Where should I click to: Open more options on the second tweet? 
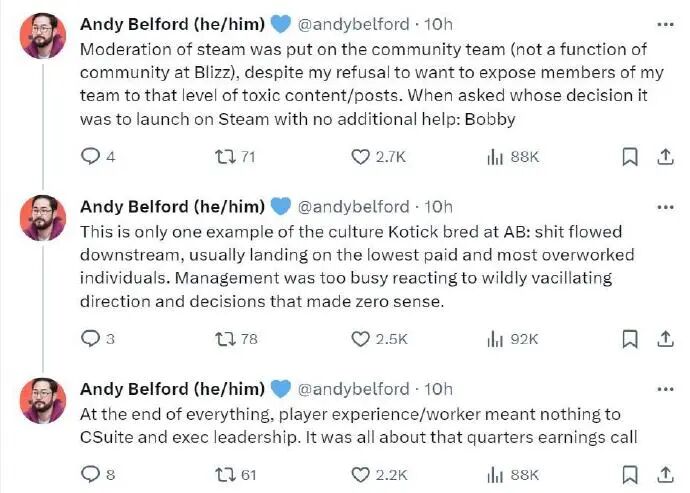click(x=663, y=206)
